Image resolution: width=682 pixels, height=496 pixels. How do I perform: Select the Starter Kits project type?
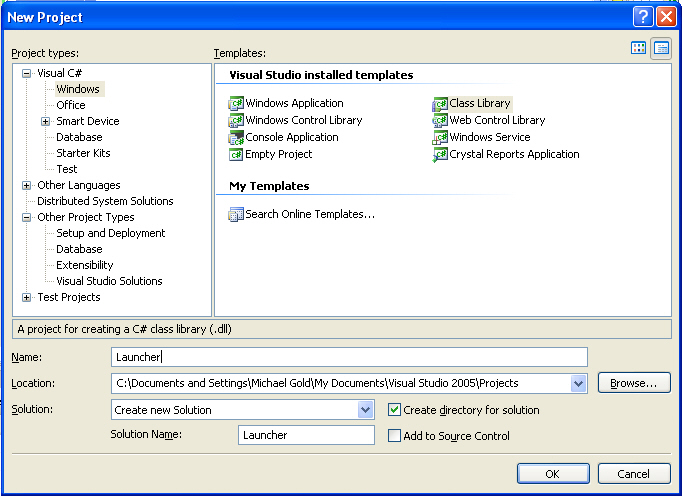(x=84, y=153)
